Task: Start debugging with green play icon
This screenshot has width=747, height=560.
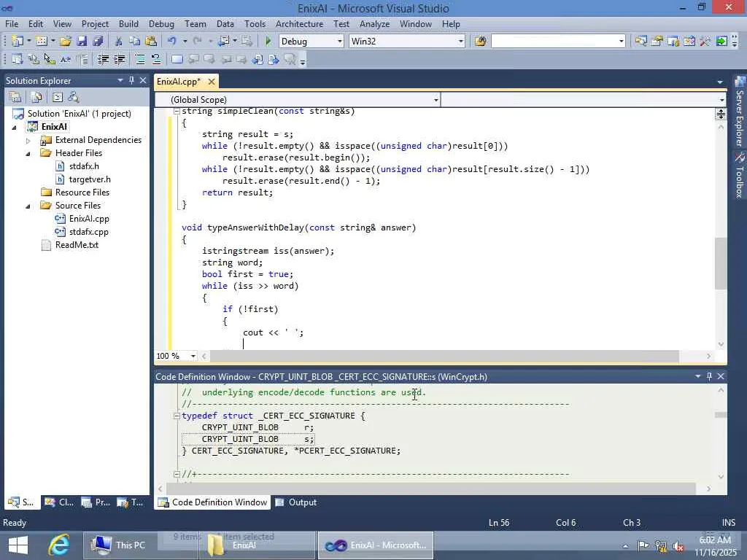Action: click(x=268, y=42)
